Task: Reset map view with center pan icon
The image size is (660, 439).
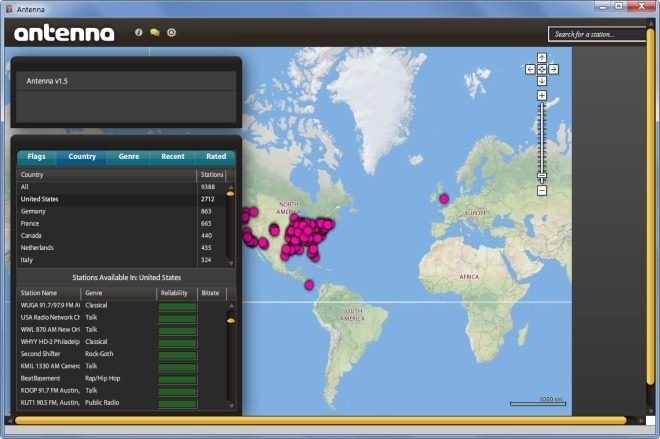Action: pos(542,69)
